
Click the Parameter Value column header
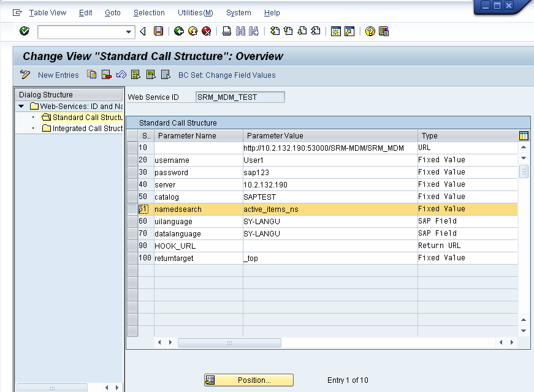tap(330, 136)
